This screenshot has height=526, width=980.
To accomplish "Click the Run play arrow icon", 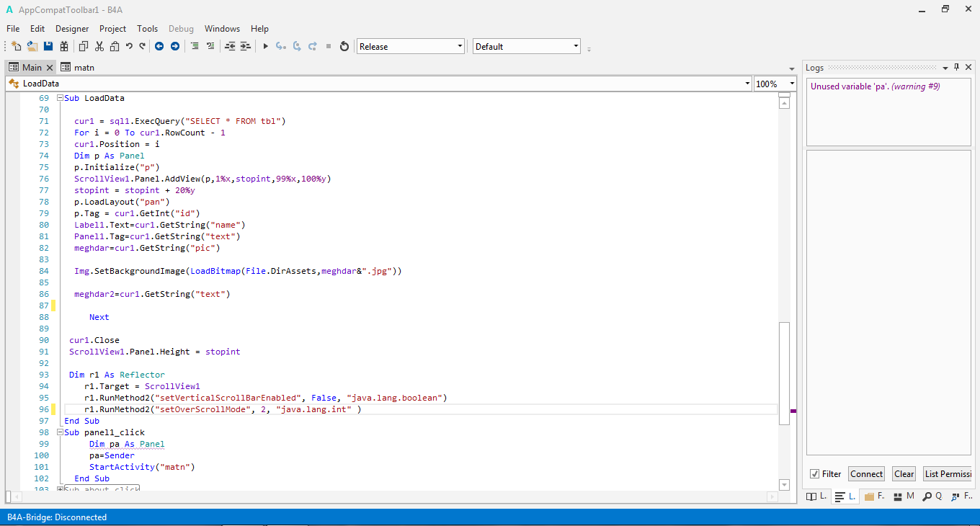I will tap(265, 46).
